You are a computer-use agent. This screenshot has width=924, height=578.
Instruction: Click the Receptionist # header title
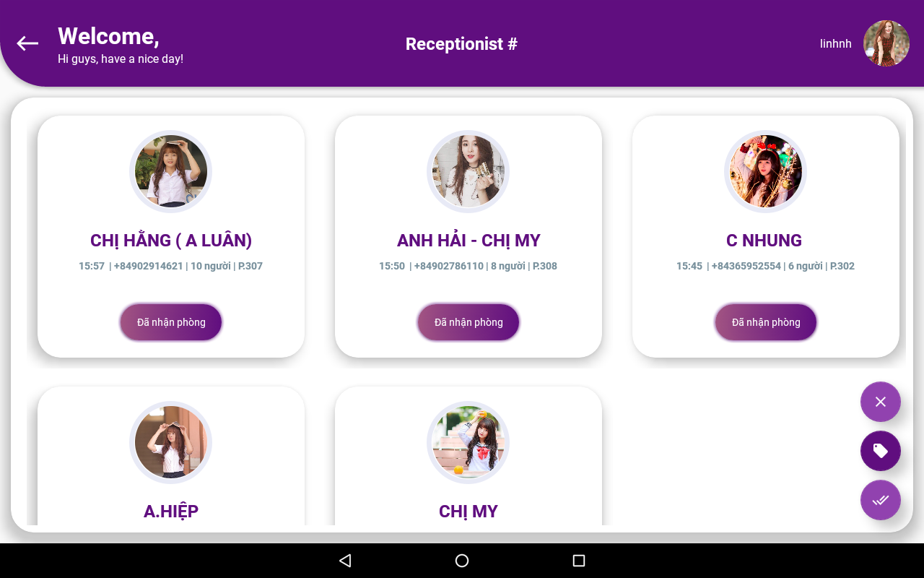tap(462, 44)
